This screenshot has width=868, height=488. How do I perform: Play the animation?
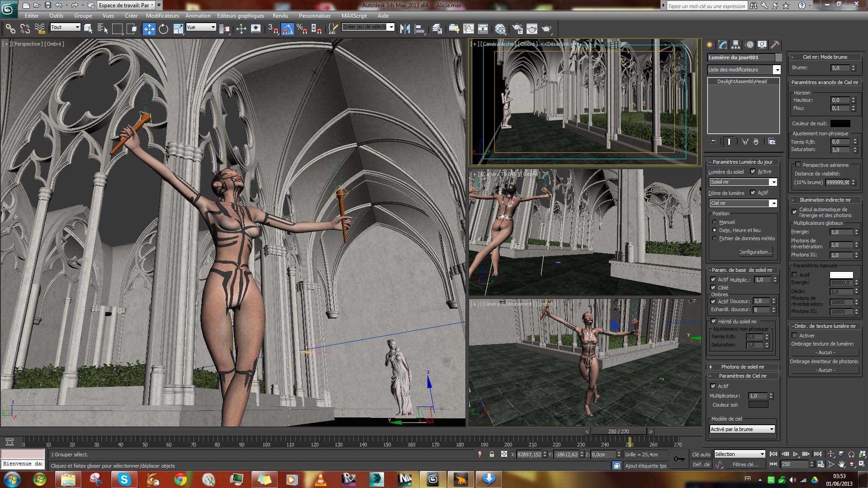click(796, 454)
